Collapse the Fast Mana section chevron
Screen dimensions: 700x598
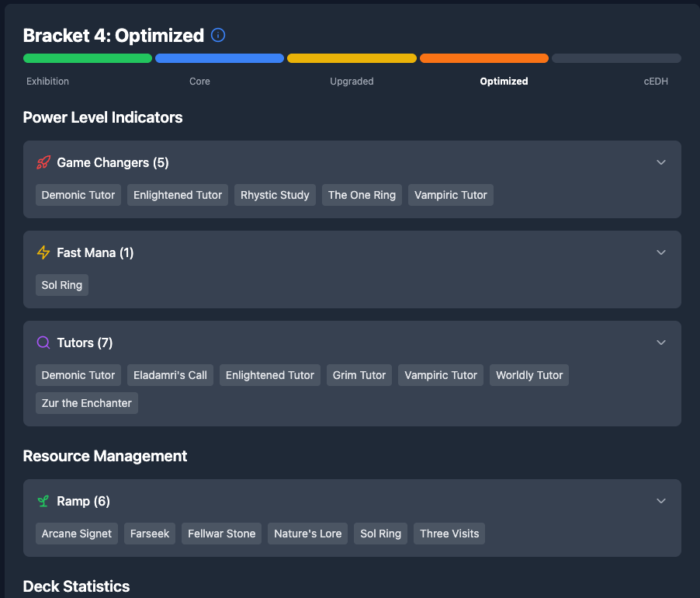click(x=661, y=252)
